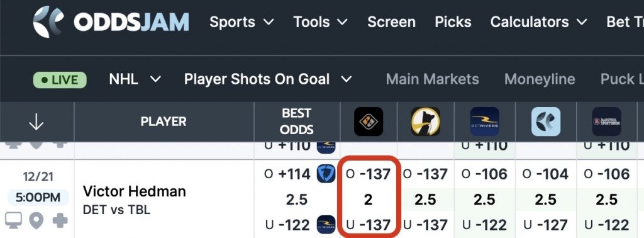This screenshot has width=644, height=238.
Task: Click the OddsJam logo
Action: (111, 22)
